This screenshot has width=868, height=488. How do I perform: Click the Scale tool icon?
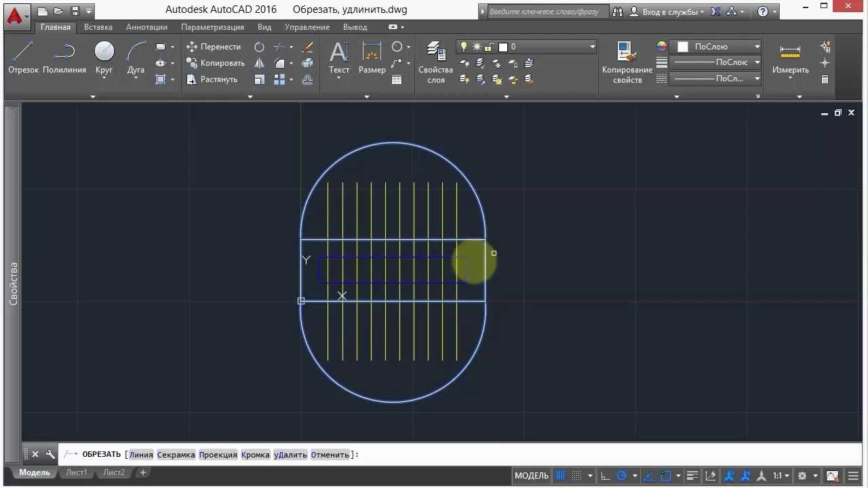click(x=259, y=79)
